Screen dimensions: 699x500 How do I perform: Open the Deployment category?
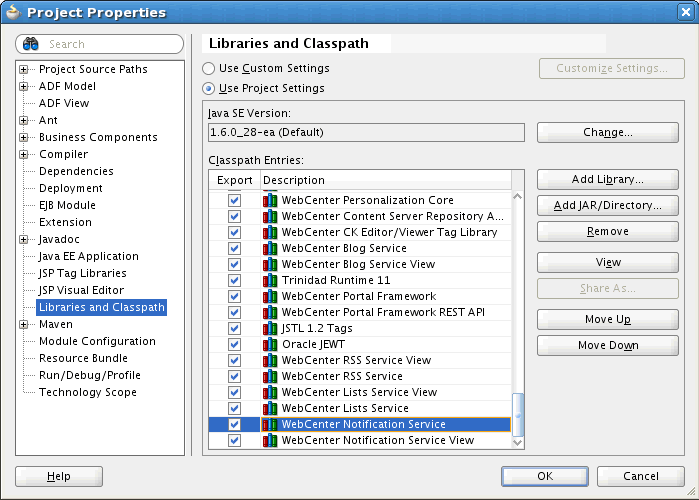click(x=70, y=188)
